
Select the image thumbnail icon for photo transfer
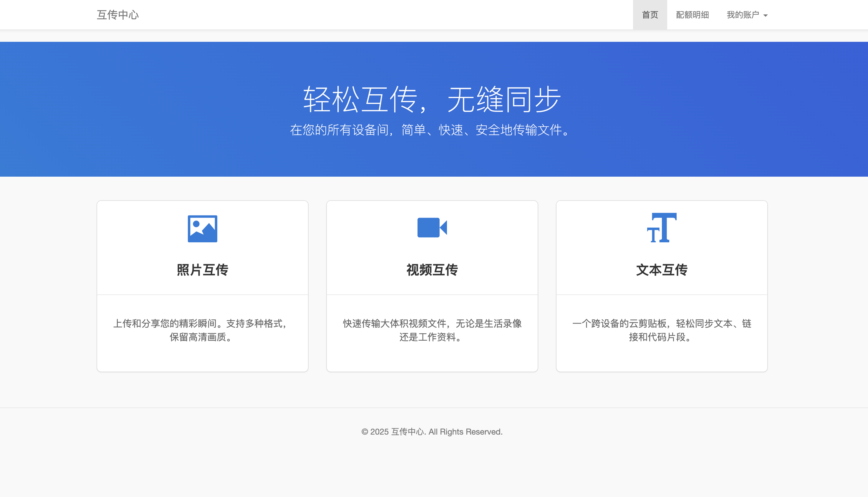coord(203,229)
